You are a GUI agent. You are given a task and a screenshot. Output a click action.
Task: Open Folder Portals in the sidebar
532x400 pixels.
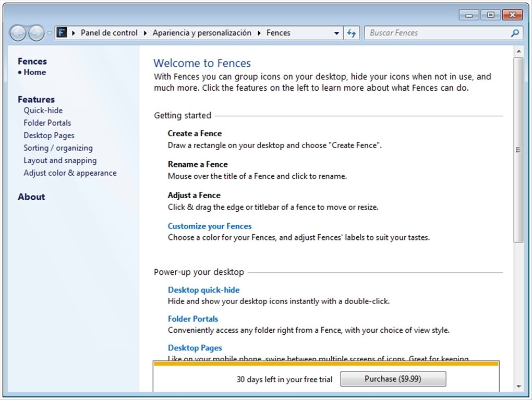tap(47, 123)
